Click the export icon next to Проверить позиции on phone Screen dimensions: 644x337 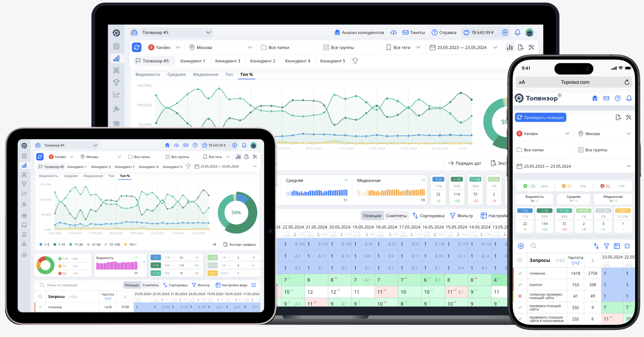pyautogui.click(x=618, y=117)
